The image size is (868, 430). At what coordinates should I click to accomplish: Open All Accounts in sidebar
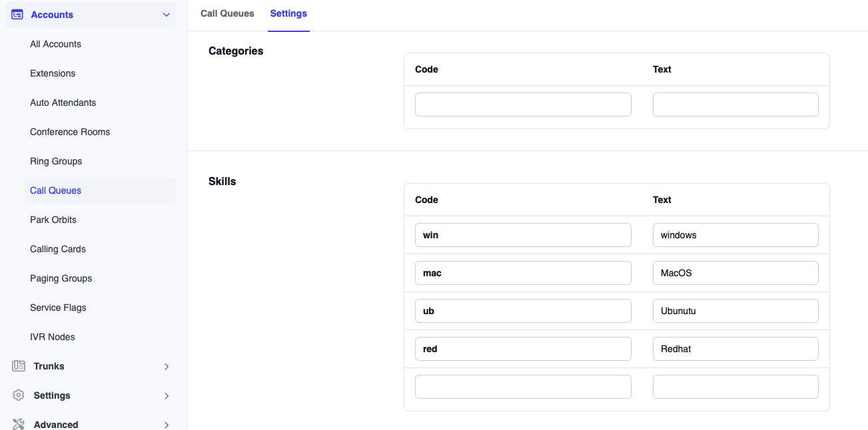55,44
